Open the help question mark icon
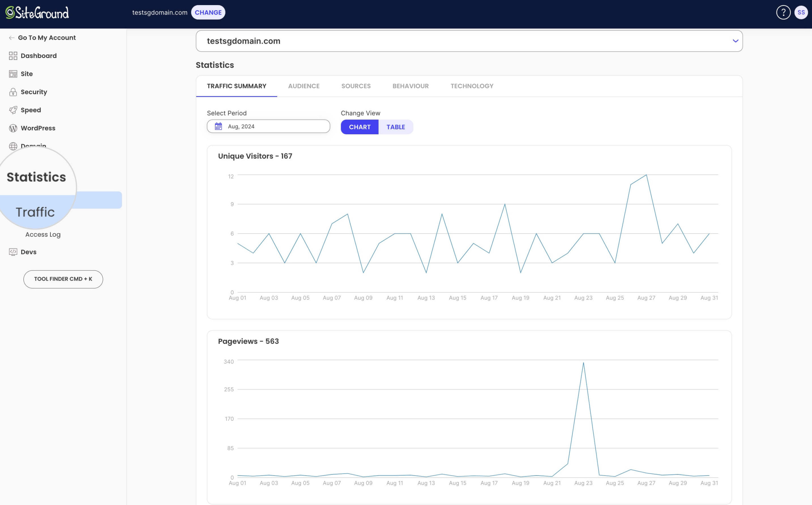Image resolution: width=812 pixels, height=505 pixels. pyautogui.click(x=783, y=12)
